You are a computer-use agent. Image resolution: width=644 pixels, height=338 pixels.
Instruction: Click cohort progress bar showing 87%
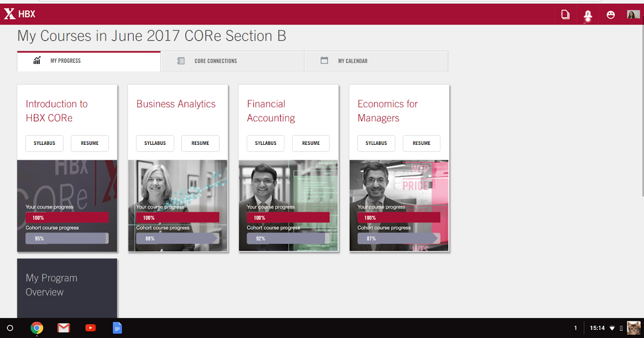pyautogui.click(x=399, y=238)
